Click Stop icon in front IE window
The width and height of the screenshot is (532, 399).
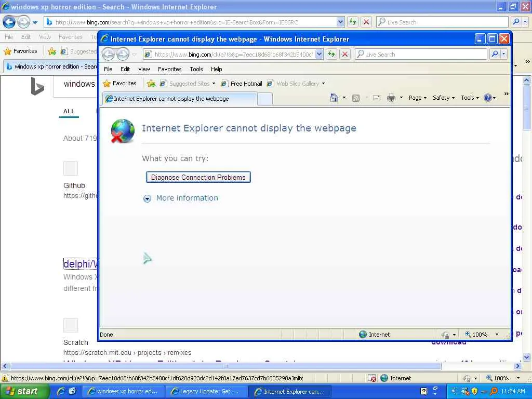point(345,54)
